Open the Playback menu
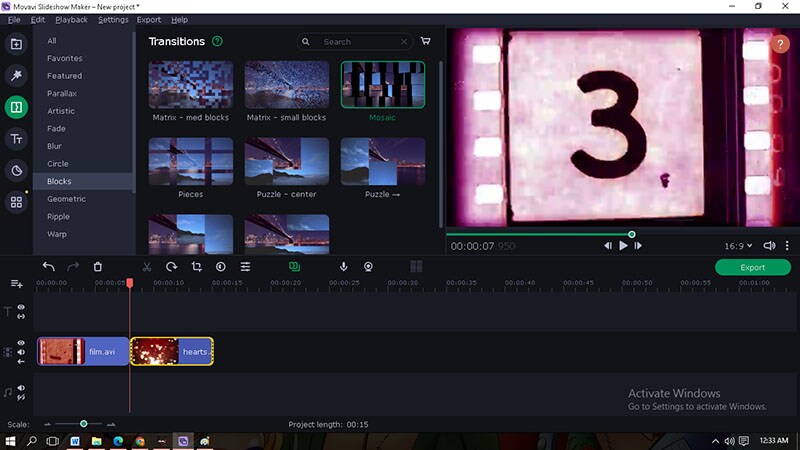 click(71, 19)
